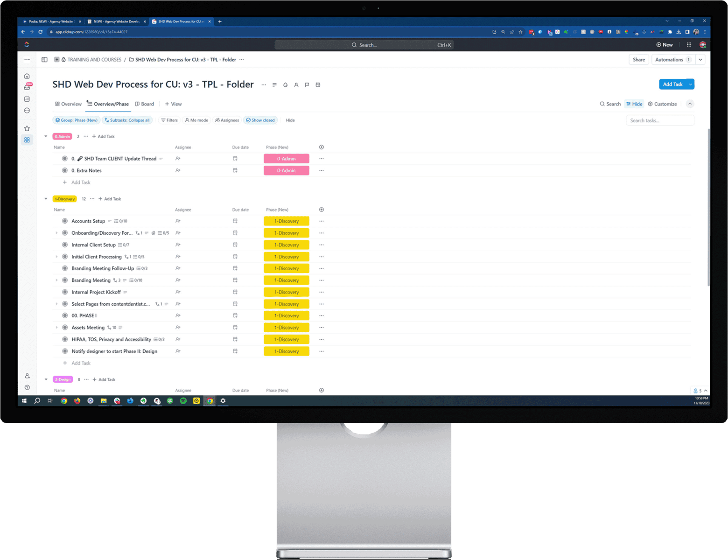Set due date for Accounts Setup task
Screen dimensions: 728x560
point(235,221)
